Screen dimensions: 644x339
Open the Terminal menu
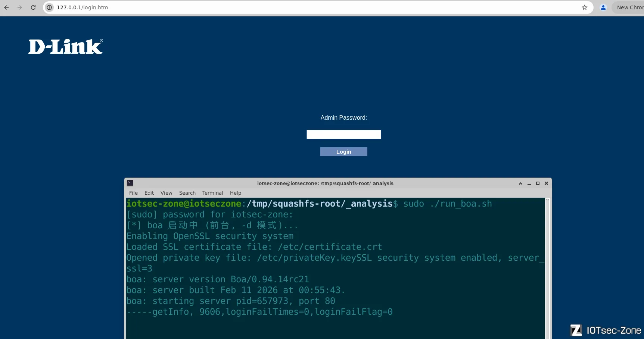(213, 193)
